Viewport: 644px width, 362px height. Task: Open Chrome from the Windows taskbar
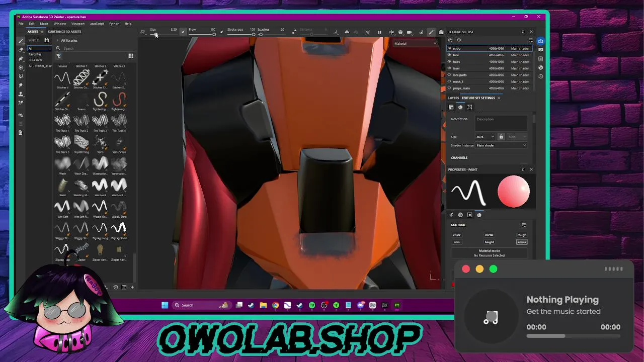pos(275,305)
